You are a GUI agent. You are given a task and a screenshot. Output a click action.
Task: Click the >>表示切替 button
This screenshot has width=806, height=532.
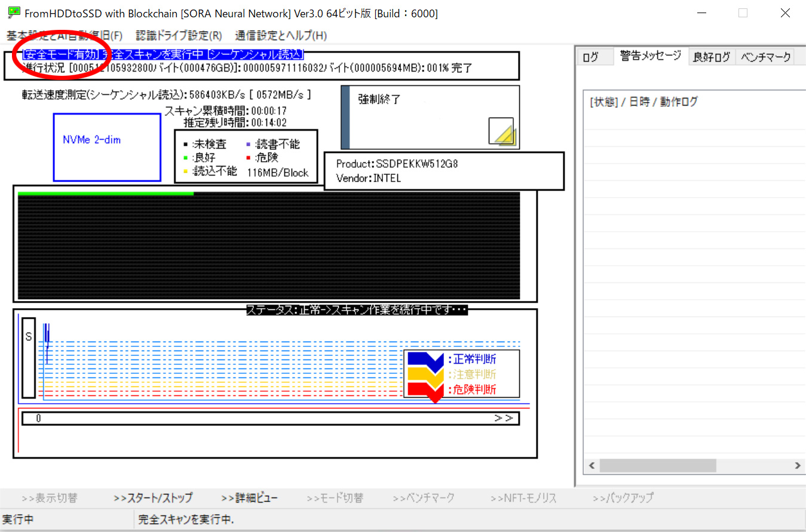pyautogui.click(x=49, y=497)
